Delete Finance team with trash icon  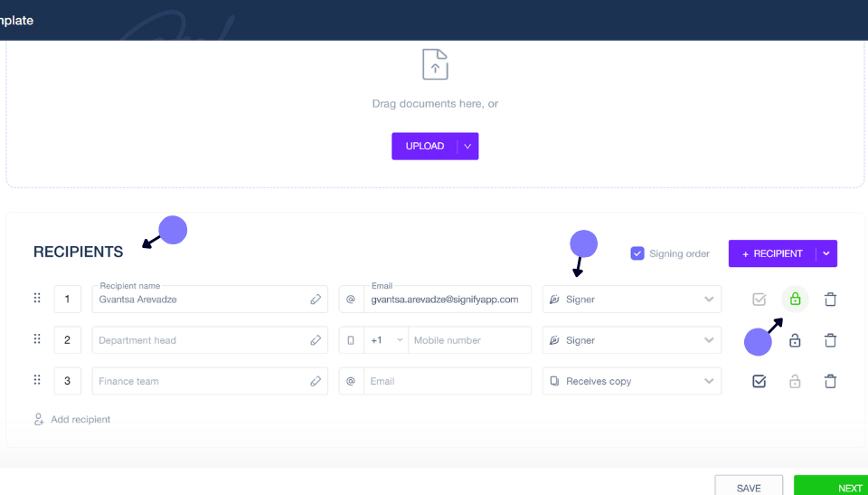(830, 381)
